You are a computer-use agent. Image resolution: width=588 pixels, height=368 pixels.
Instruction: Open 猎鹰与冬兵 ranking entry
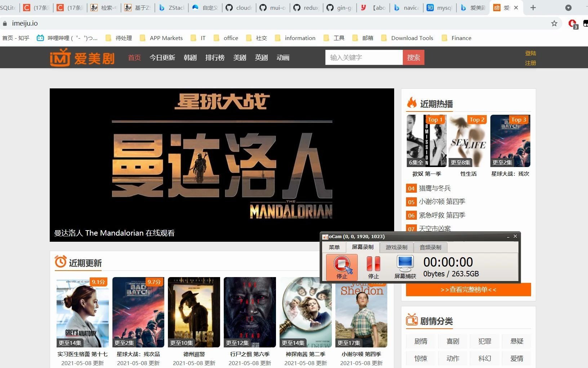pyautogui.click(x=435, y=188)
